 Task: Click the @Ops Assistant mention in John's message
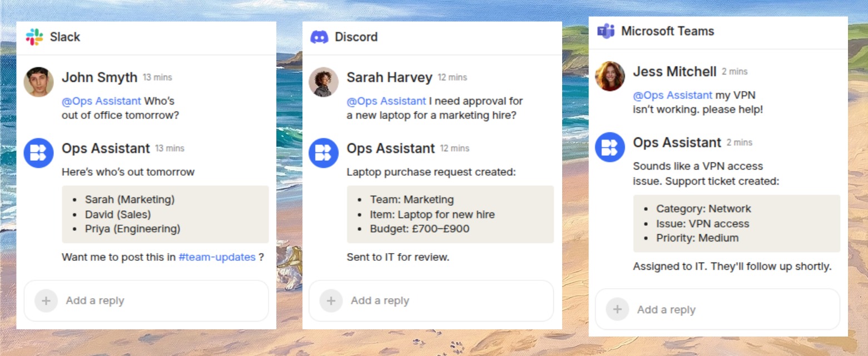(100, 100)
